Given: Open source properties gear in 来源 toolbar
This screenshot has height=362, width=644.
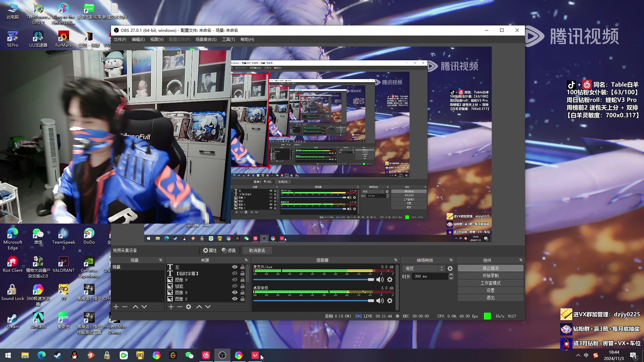Looking at the screenshot, I should coord(189,307).
